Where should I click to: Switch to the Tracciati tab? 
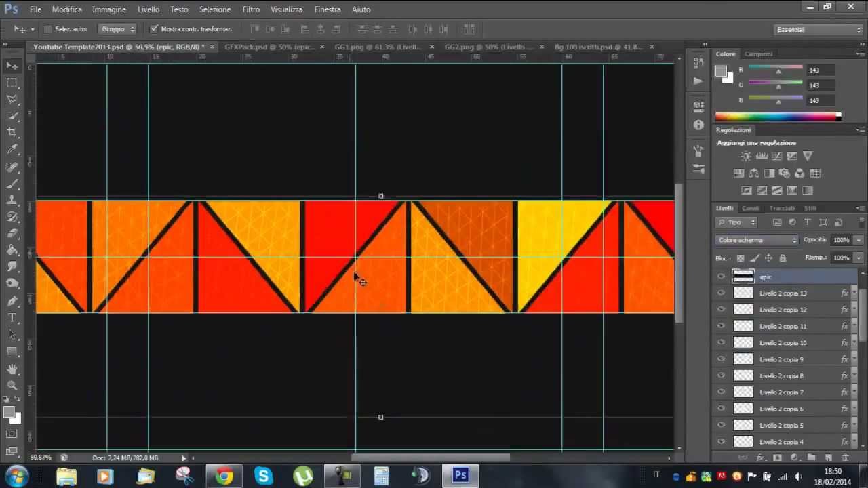[x=782, y=208]
